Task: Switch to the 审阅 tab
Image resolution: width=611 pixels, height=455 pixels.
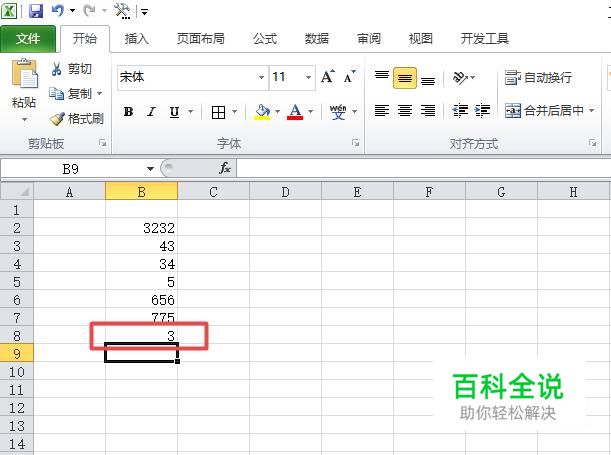Action: pyautogui.click(x=369, y=39)
